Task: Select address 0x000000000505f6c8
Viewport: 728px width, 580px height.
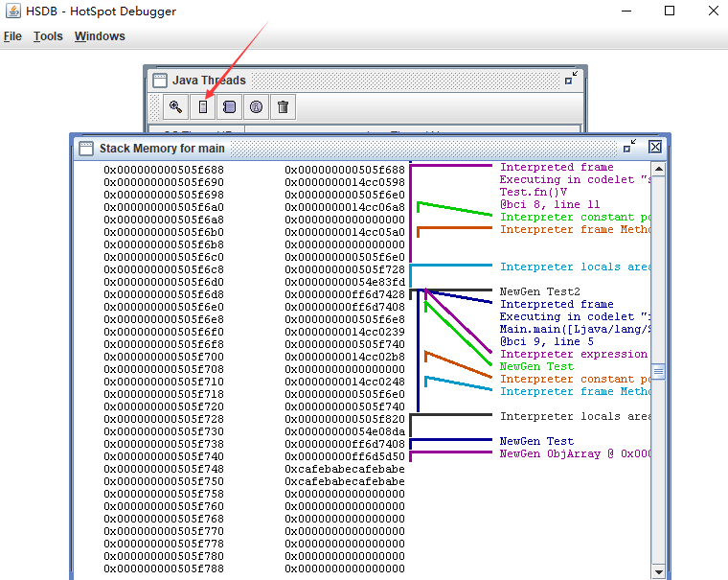Action: 164,269
